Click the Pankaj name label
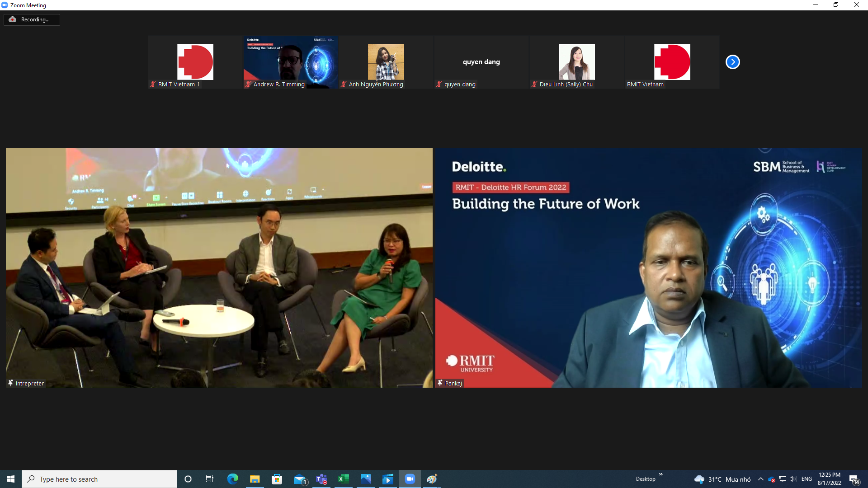868x488 pixels. pyautogui.click(x=453, y=383)
